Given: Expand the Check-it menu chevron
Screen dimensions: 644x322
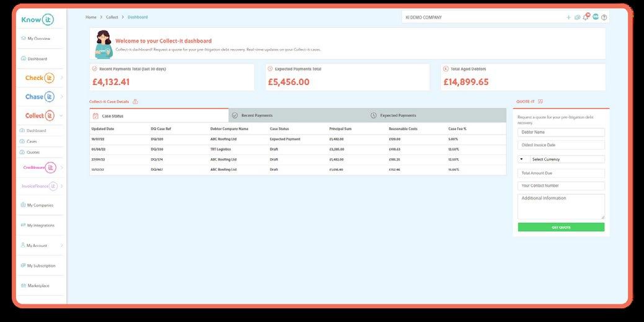Looking at the screenshot, I should [61, 78].
